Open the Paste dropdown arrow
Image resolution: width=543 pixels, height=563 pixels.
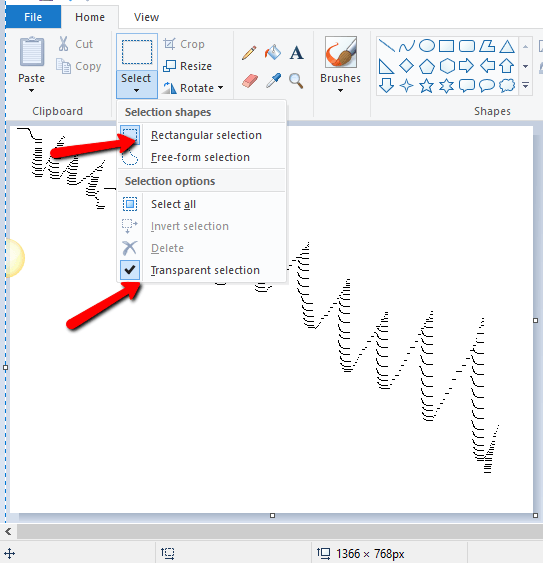32,90
